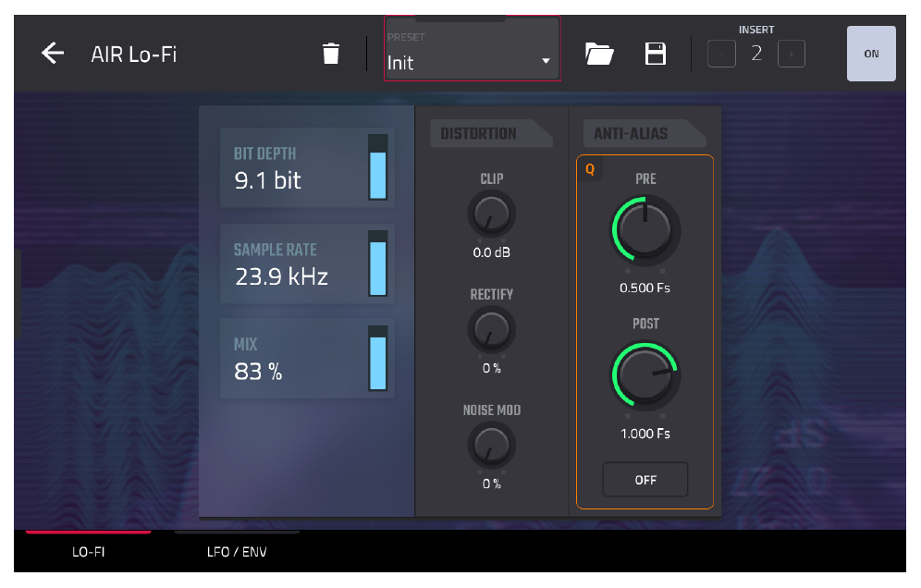Go back using the left arrow icon
The image size is (921, 588).
(x=53, y=54)
